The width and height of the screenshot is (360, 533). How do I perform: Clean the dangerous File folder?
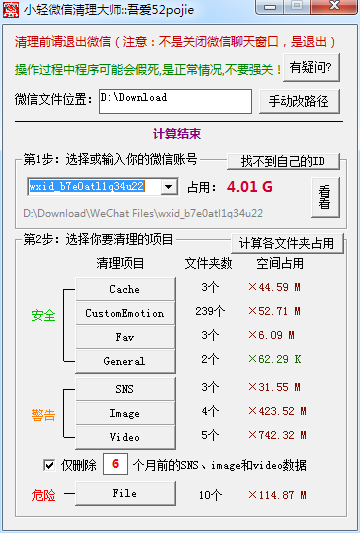coord(125,493)
